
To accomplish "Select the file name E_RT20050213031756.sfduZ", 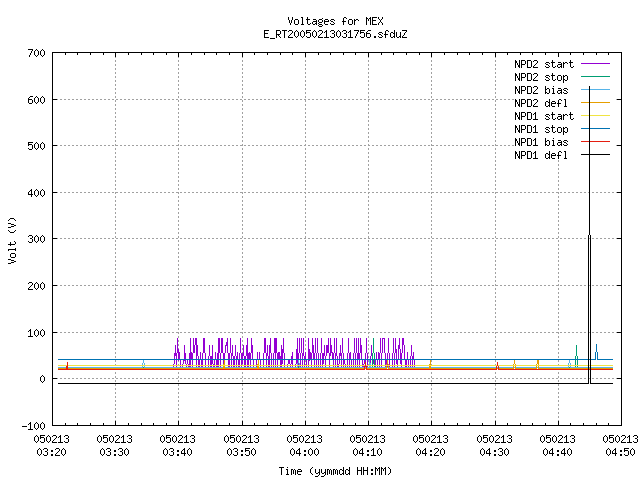I will tap(335, 34).
